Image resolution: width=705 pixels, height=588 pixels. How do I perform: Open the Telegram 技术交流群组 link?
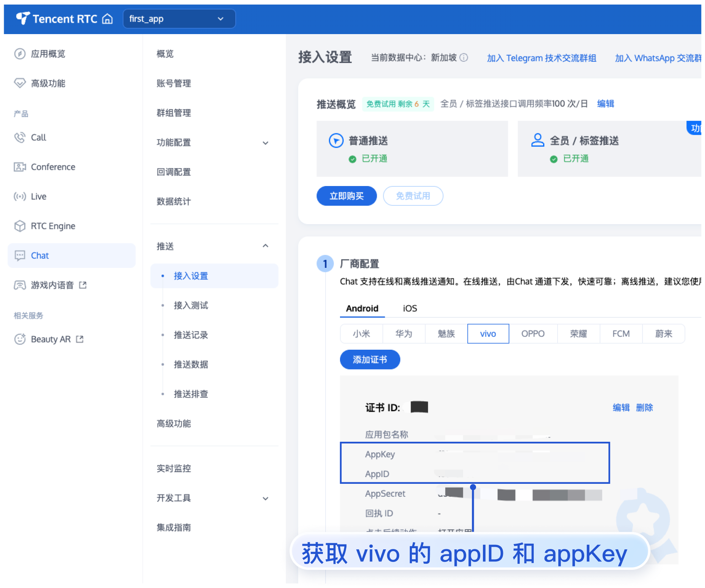tap(542, 58)
